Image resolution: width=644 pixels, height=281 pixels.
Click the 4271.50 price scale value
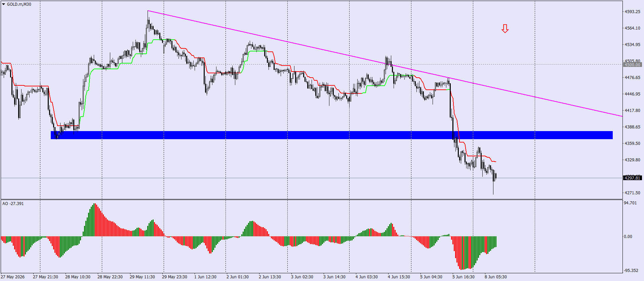[632, 193]
